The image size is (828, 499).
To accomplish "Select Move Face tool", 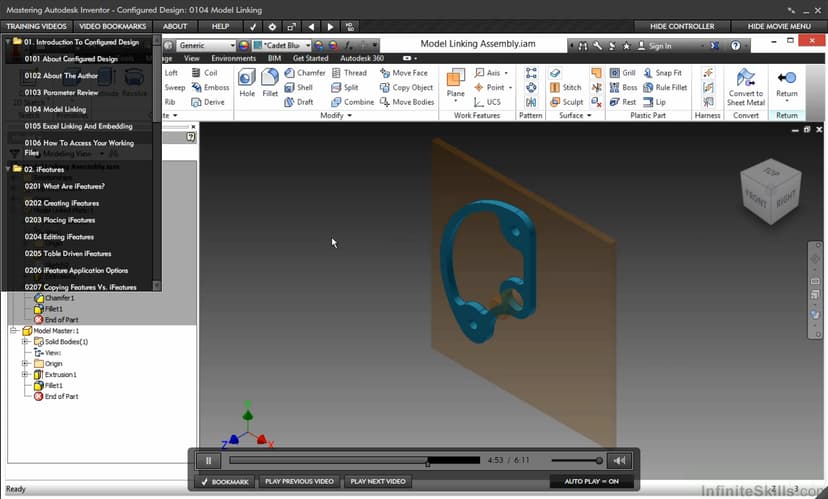I will point(404,73).
